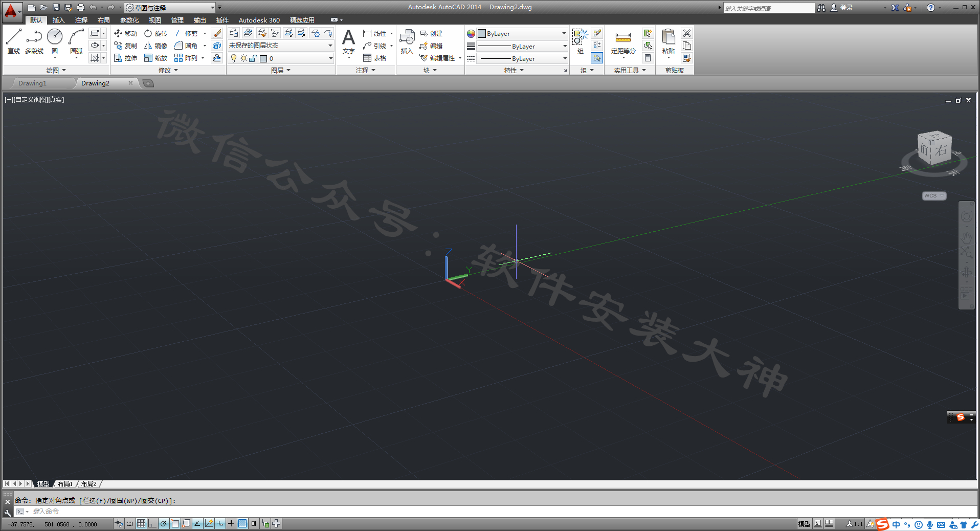The height and width of the screenshot is (531, 980).
Task: Click the Erase tool icon
Action: (x=217, y=33)
